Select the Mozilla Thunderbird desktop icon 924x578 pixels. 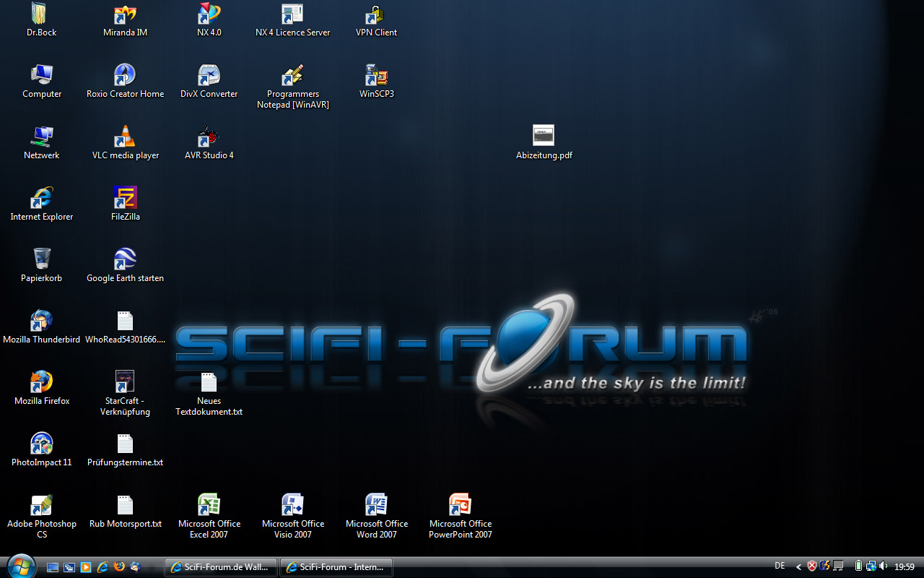(x=42, y=321)
